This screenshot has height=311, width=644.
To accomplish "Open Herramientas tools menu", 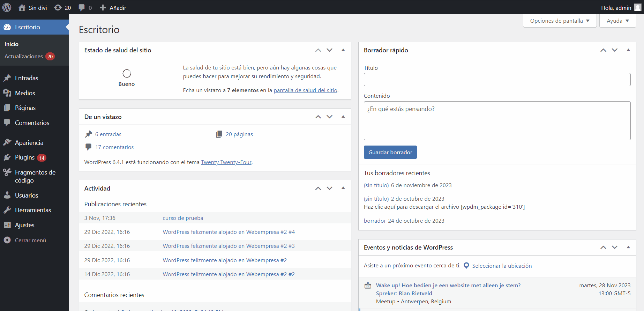I will 33,210.
